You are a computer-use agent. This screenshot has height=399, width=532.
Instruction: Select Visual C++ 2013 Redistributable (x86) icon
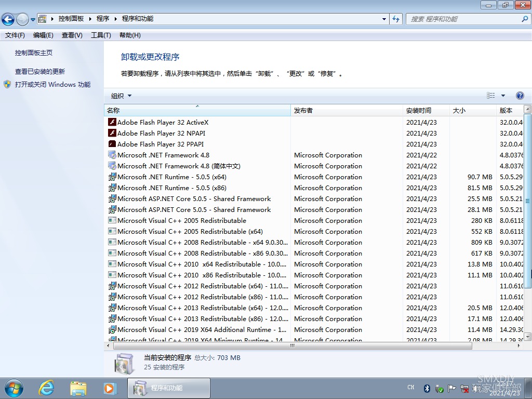click(112, 318)
